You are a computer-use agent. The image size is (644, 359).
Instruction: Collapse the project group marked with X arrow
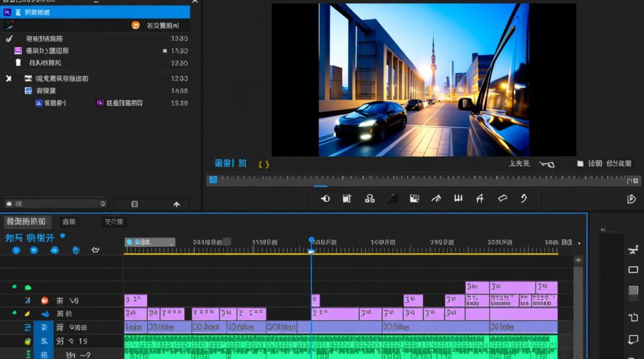(x=9, y=79)
